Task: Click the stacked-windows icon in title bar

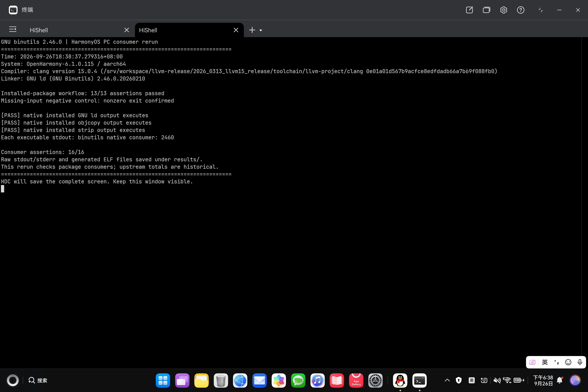Action: coord(486,10)
